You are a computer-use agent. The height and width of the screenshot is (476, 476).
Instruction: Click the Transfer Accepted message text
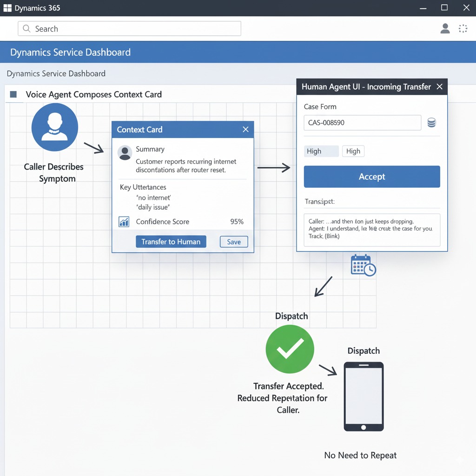[282, 398]
